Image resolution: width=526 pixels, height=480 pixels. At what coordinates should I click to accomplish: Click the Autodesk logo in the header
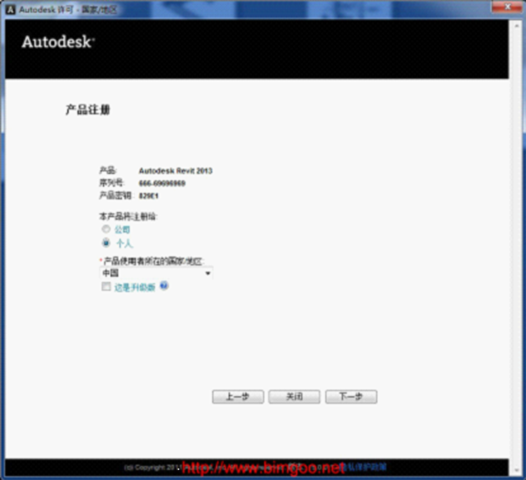pos(58,42)
